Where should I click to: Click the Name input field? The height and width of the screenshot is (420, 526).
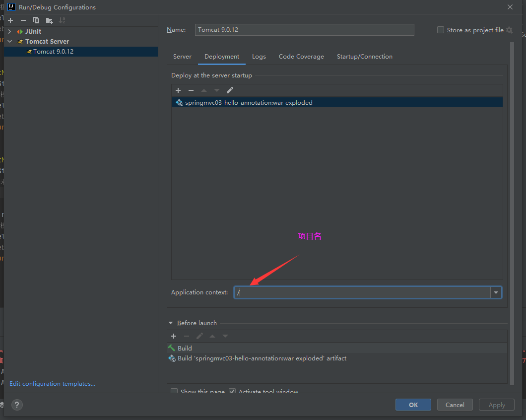304,30
